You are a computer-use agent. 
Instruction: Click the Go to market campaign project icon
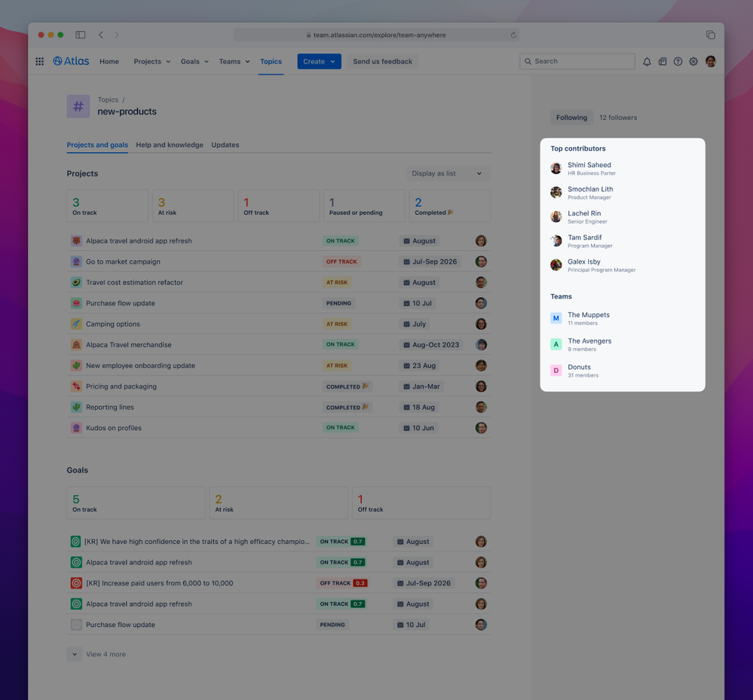pos(76,261)
